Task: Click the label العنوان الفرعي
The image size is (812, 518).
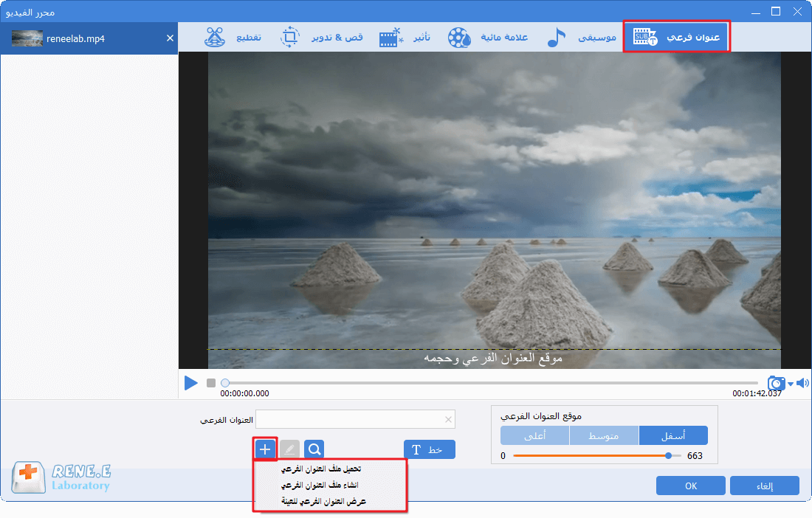Action: click(227, 420)
